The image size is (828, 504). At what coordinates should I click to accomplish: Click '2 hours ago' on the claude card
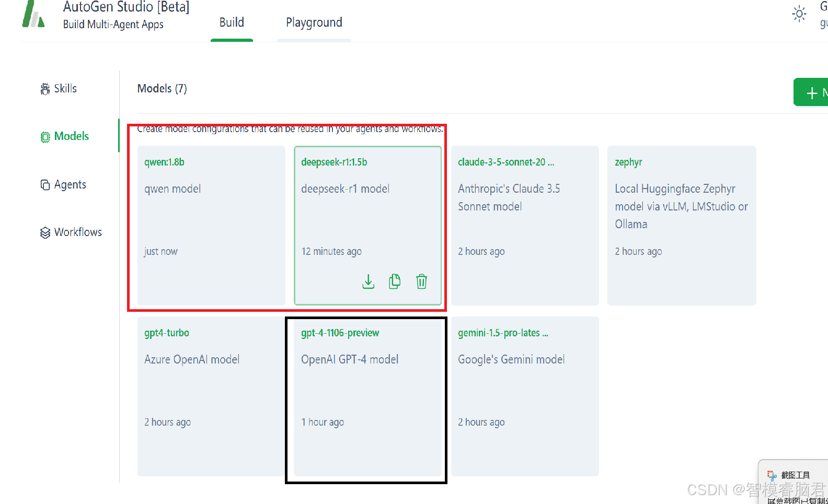pos(481,252)
